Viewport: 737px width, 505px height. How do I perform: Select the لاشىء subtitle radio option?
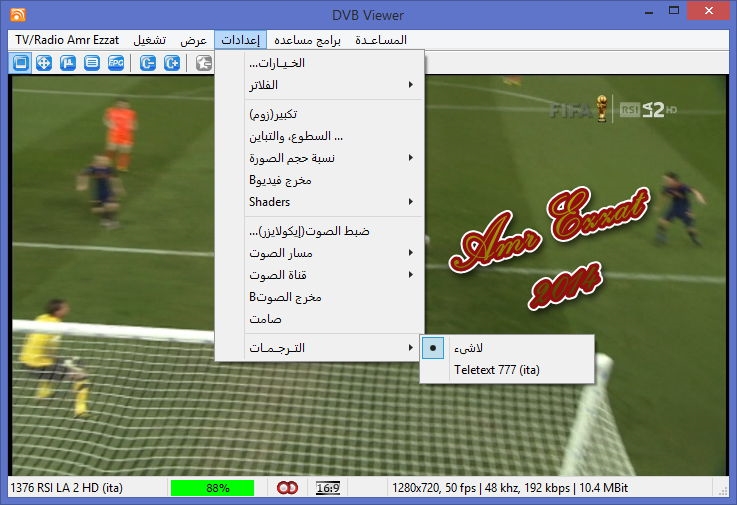coord(507,348)
